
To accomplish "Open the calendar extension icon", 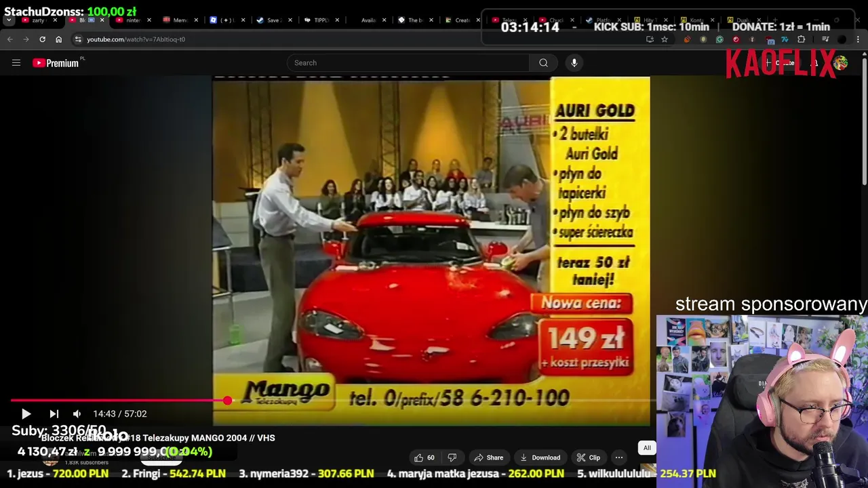I will [768, 39].
